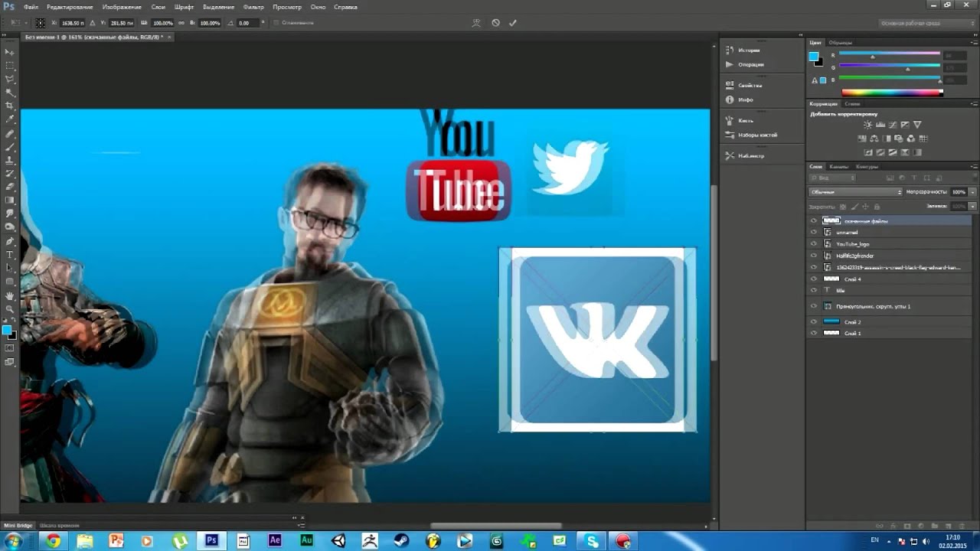
Task: Select the Lasso tool
Action: point(10,79)
